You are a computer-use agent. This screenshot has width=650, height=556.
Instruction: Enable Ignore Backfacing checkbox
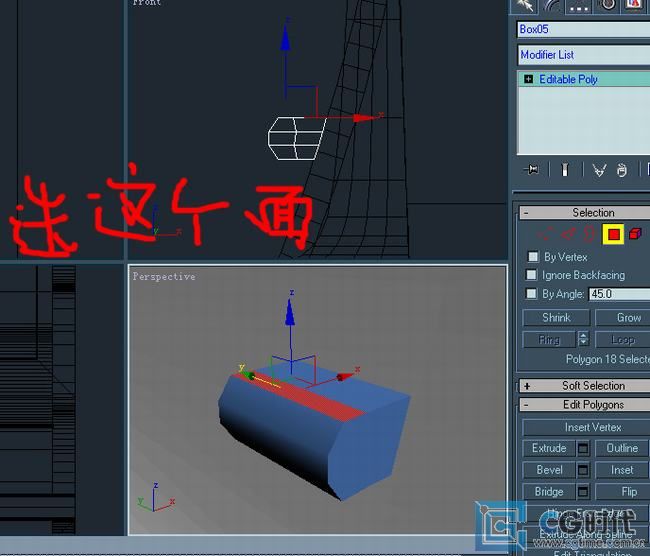point(531,275)
